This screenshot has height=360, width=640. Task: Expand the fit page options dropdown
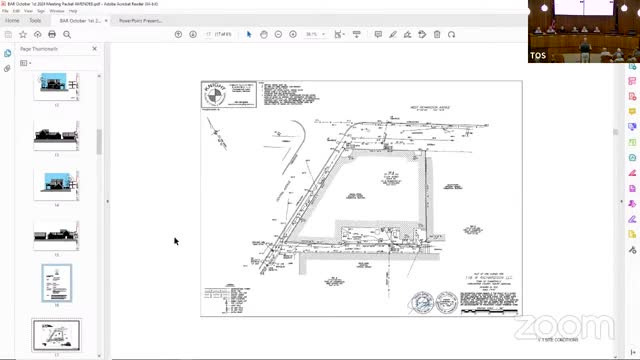339,35
